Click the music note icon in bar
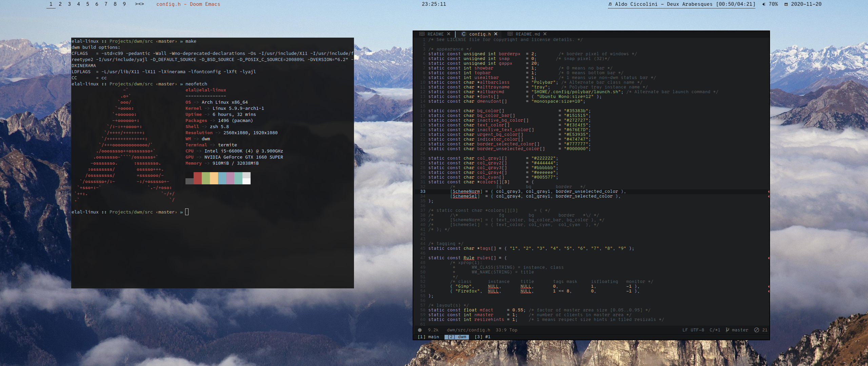The height and width of the screenshot is (366, 868). pyautogui.click(x=610, y=4)
